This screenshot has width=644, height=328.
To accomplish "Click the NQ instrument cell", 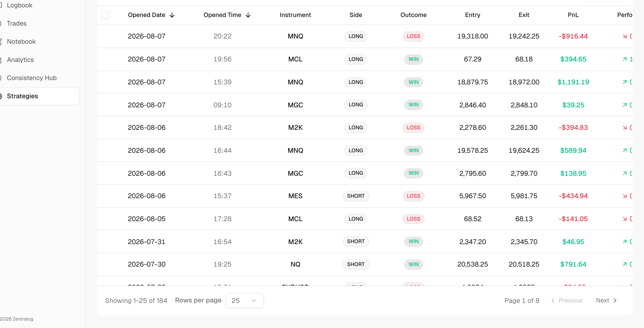I will tap(295, 264).
